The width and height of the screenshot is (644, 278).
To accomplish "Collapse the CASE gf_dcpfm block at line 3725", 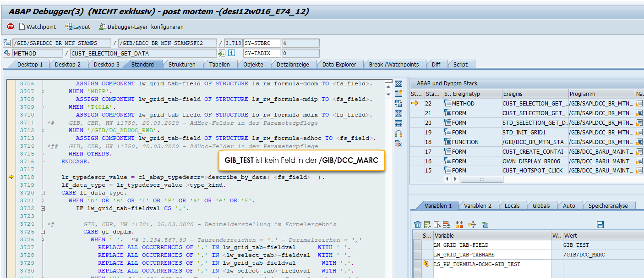I will 43,232.
